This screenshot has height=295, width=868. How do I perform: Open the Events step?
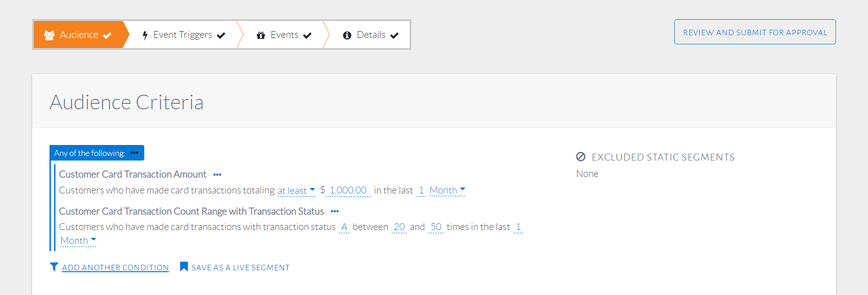point(284,35)
